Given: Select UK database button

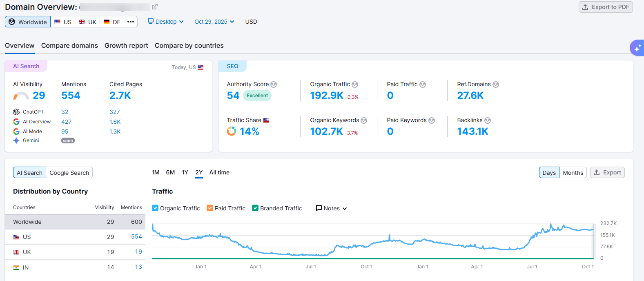Looking at the screenshot, I should click(87, 22).
